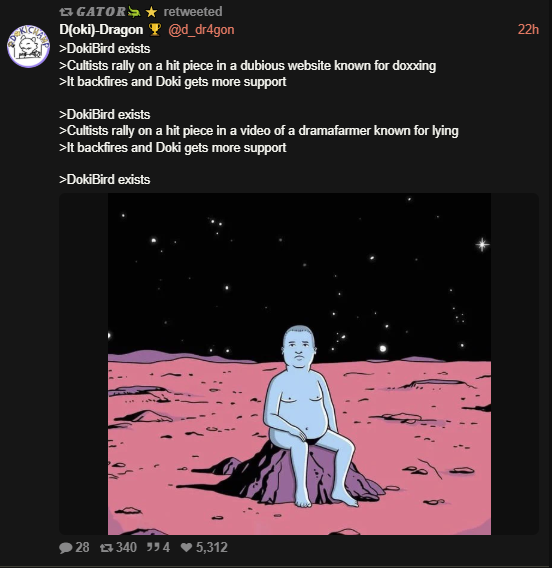Click the 'retweeted' label text
The width and height of the screenshot is (552, 568).
click(193, 12)
